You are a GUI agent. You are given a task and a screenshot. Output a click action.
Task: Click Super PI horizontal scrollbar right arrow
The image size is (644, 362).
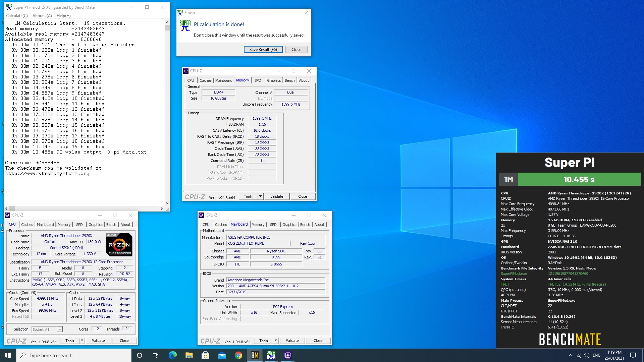[161, 208]
